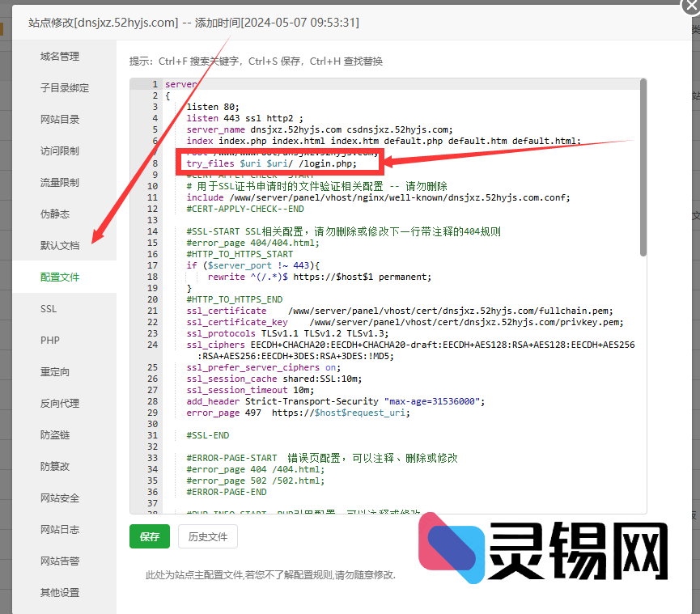The height and width of the screenshot is (614, 700).
Task: Open the SSL settings tab
Action: [x=49, y=309]
